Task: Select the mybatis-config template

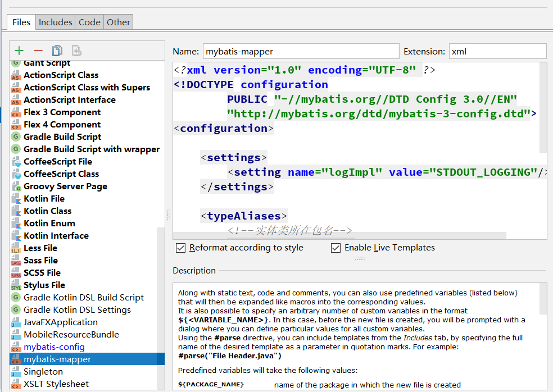Action: tap(54, 347)
